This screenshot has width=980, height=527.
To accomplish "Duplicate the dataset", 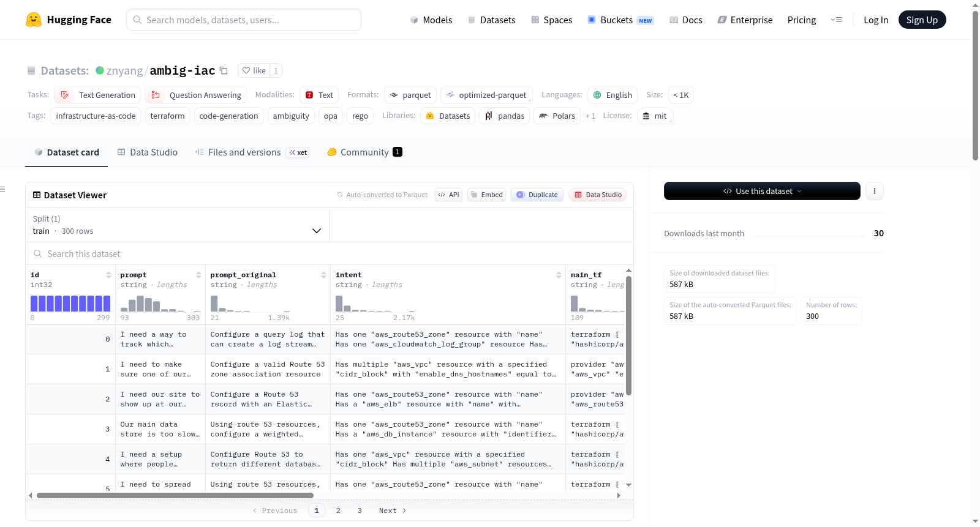I will click(537, 195).
